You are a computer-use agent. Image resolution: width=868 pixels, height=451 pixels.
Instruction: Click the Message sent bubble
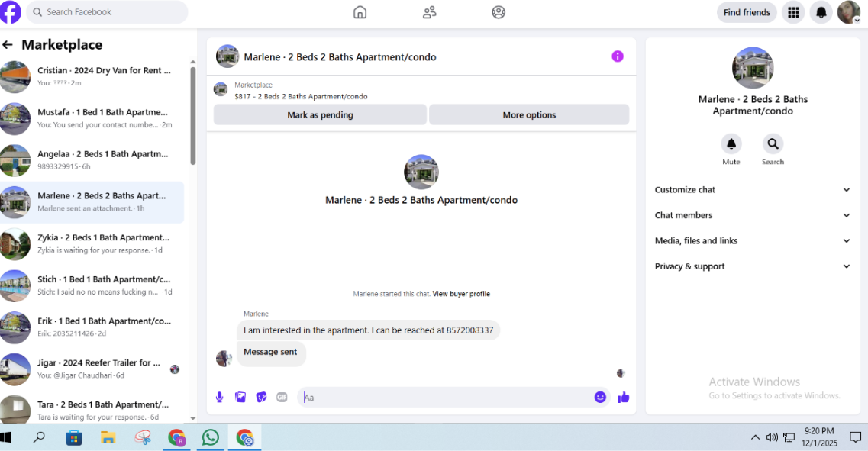(271, 353)
